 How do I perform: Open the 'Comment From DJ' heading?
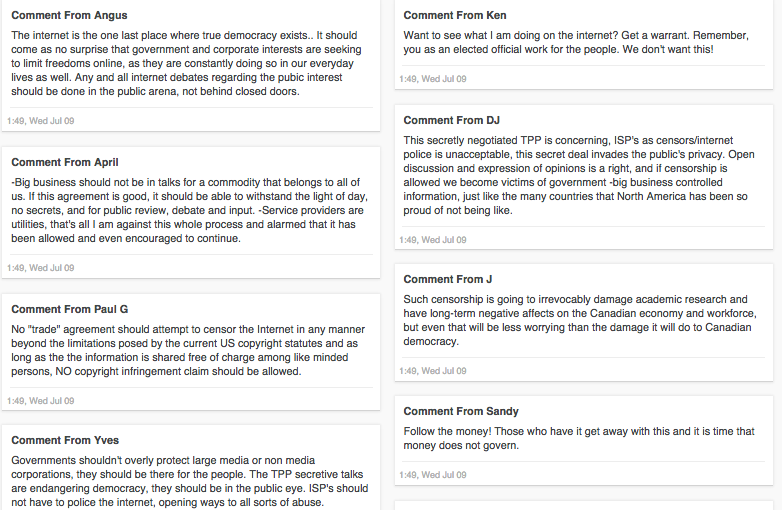[x=451, y=121]
